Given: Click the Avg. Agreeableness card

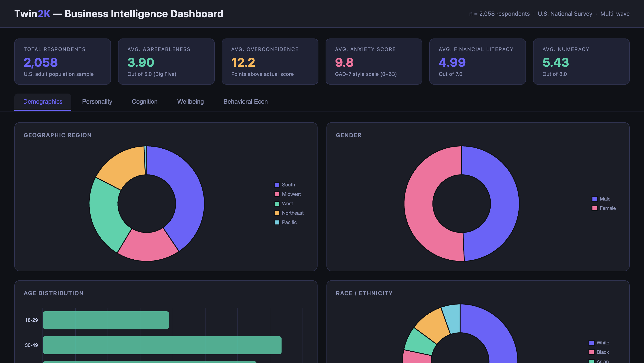Looking at the screenshot, I should click(166, 61).
